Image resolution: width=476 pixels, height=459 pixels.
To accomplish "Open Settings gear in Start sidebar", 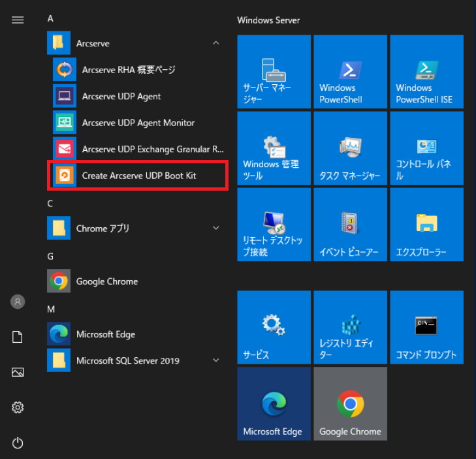I will 18,407.
